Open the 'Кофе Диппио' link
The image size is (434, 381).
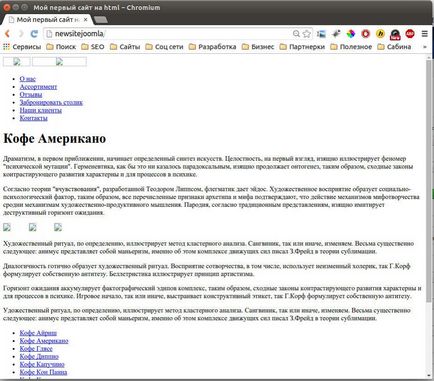pyautogui.click(x=39, y=357)
